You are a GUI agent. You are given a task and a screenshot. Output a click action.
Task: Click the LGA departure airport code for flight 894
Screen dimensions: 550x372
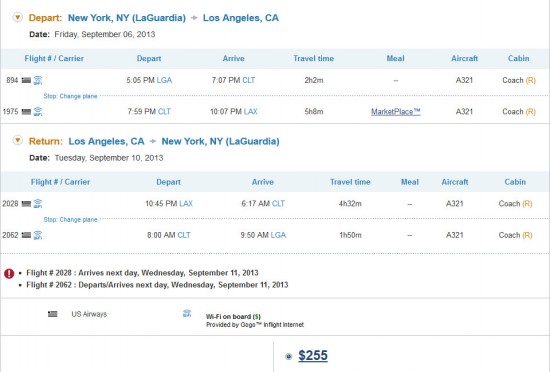164,80
